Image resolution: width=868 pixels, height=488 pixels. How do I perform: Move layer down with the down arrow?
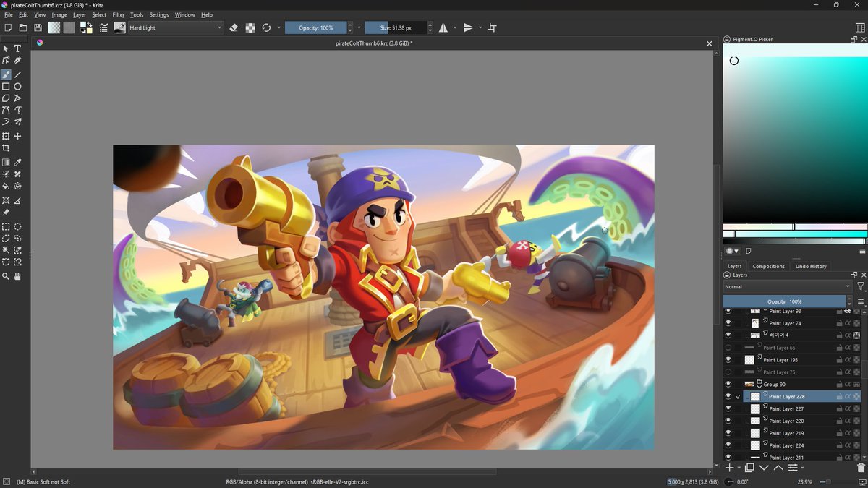tap(765, 468)
